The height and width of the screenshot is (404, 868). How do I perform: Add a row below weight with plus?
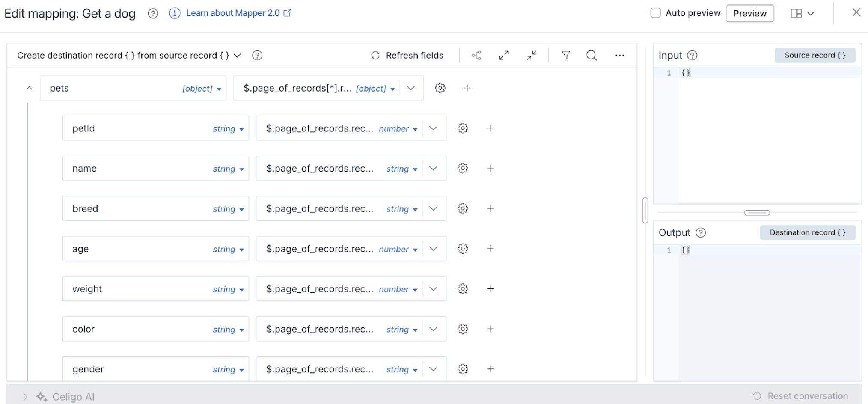point(490,289)
